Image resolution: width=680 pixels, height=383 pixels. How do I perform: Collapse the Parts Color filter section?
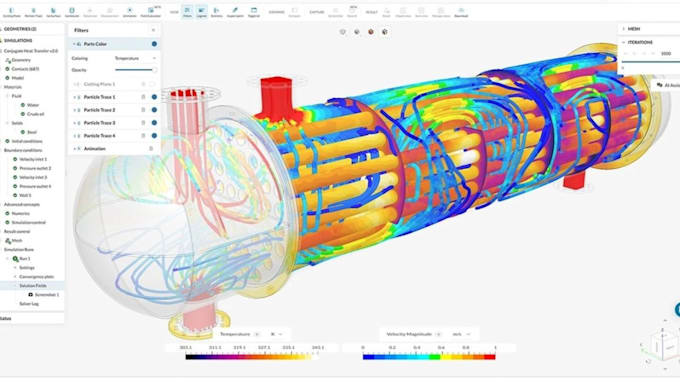(74, 44)
